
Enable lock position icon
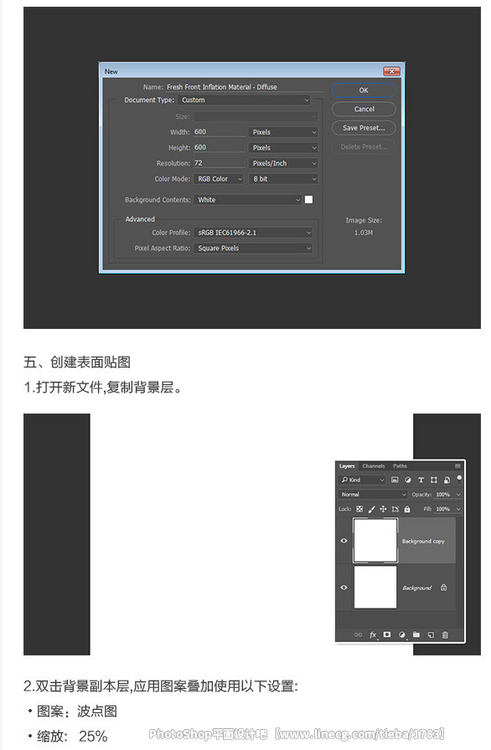(x=383, y=509)
